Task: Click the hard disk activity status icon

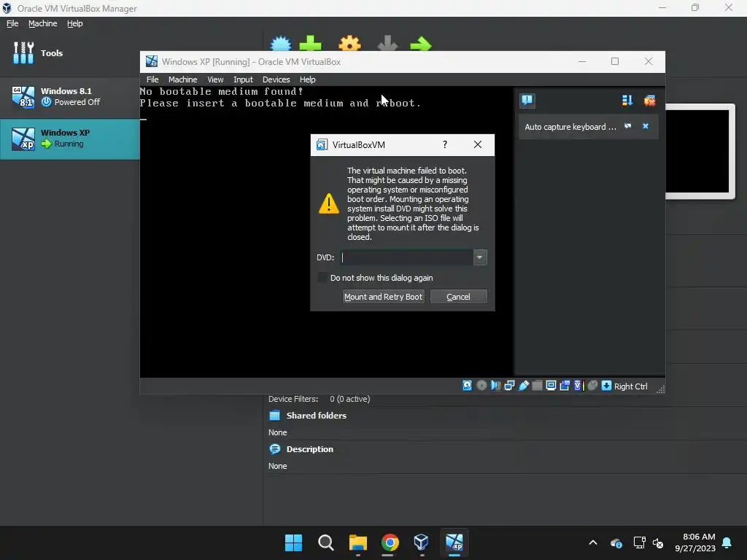Action: coord(468,386)
